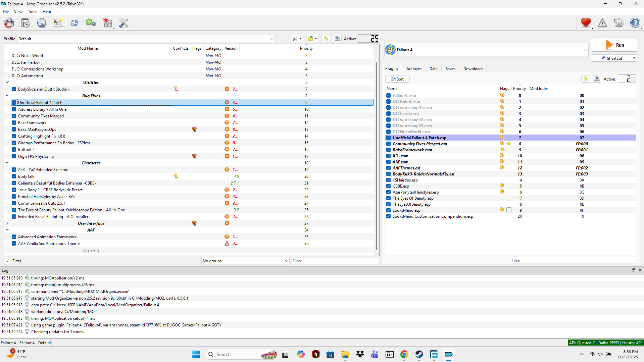This screenshot has width=644, height=362.
Task: Open the Fallout 4 executable dropdown
Action: [x=486, y=50]
